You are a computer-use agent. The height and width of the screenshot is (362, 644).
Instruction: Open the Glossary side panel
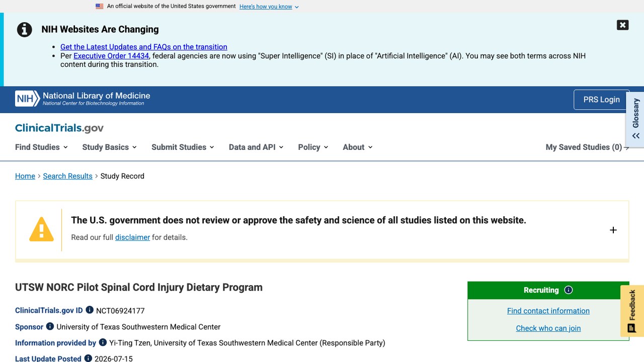click(x=635, y=119)
